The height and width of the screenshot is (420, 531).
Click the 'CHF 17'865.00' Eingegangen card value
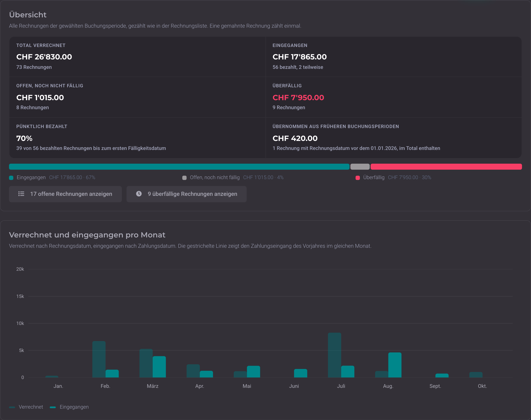point(300,57)
